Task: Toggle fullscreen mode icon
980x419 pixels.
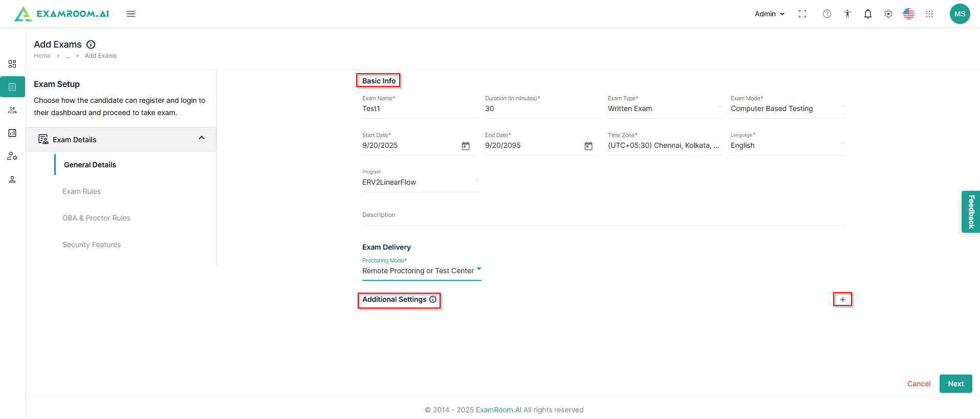Action: click(802, 14)
